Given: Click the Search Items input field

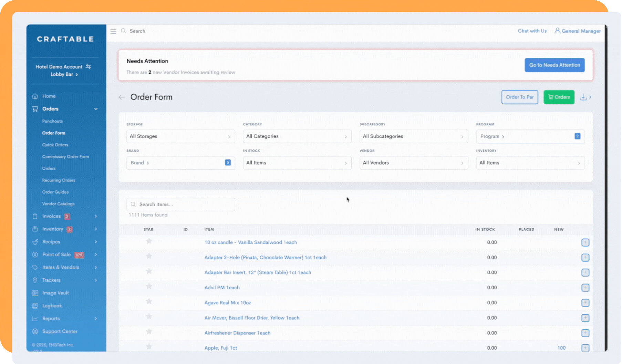Looking at the screenshot, I should point(181,205).
